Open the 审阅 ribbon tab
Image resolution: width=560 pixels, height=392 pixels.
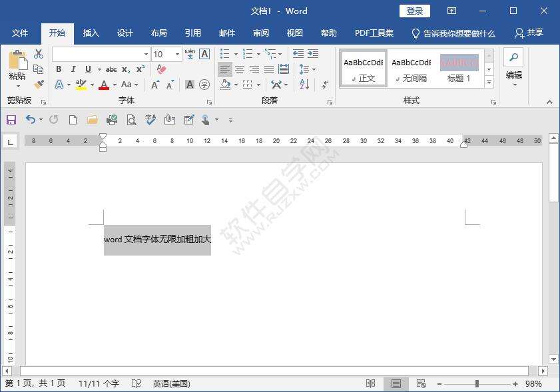coord(260,33)
